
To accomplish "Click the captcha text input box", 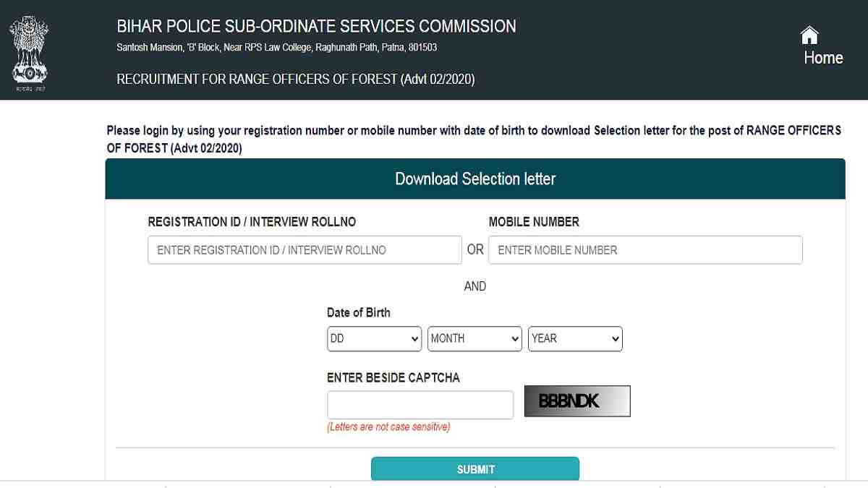I will click(420, 405).
